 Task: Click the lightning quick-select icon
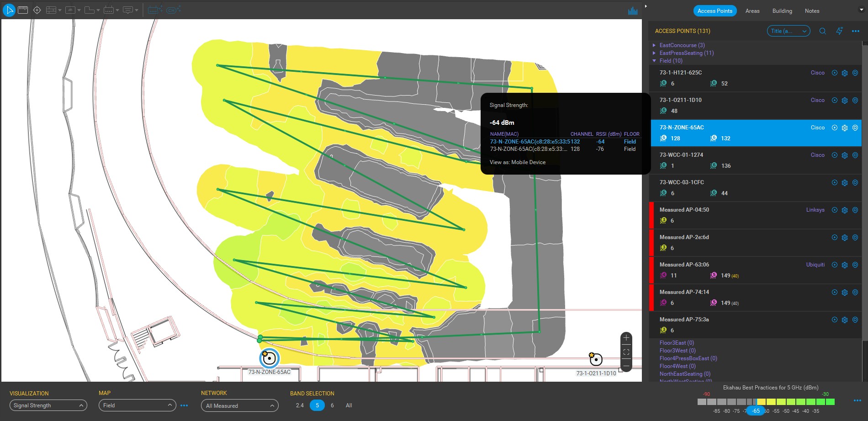(x=839, y=31)
